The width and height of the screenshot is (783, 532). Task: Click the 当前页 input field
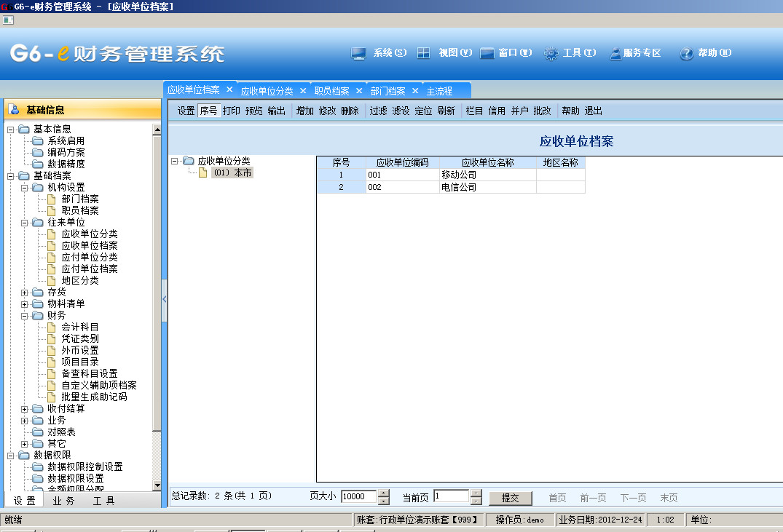point(451,496)
